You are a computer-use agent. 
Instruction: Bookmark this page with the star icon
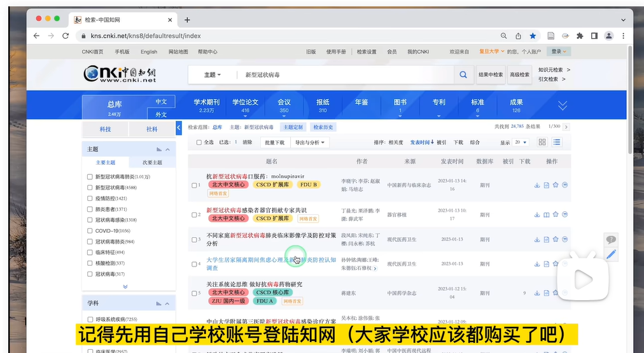coord(533,36)
